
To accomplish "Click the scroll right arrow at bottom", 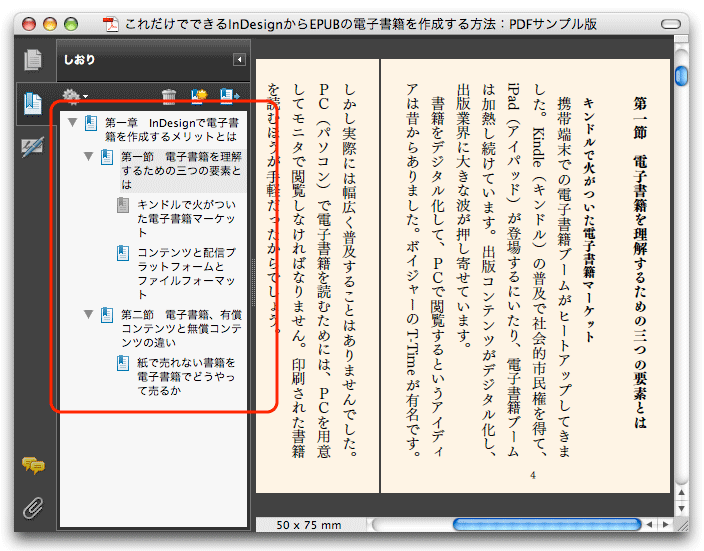I will click(x=666, y=524).
